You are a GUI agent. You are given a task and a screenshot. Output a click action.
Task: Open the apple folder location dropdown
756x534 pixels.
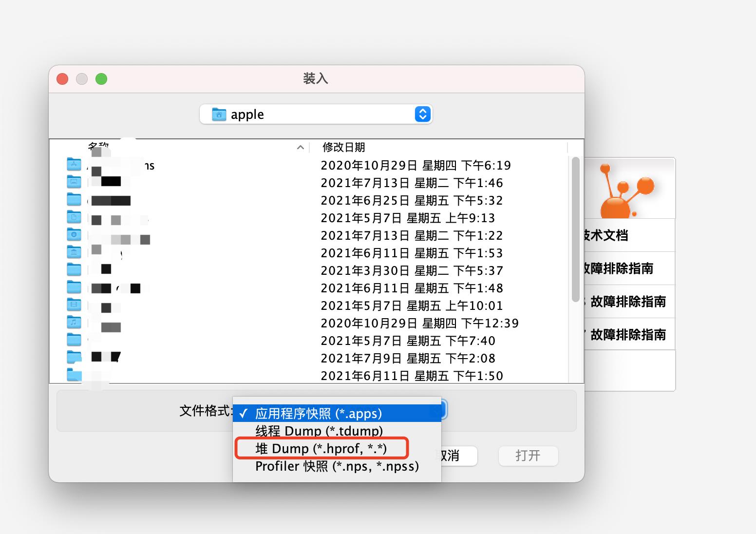316,114
